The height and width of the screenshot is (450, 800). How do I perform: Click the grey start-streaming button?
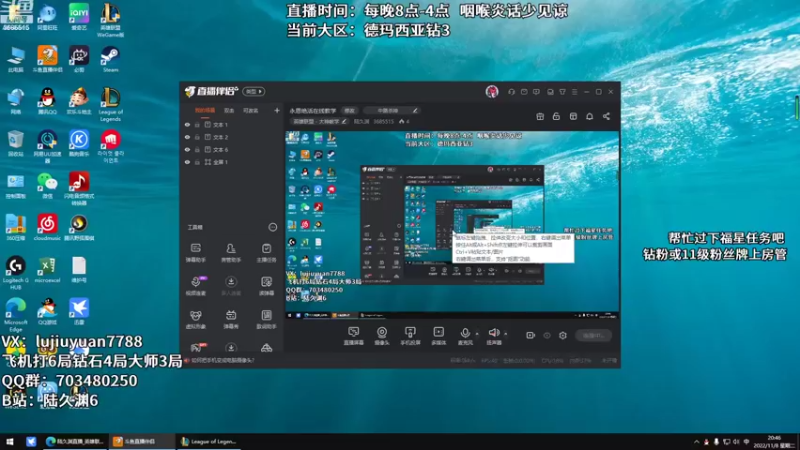[593, 335]
